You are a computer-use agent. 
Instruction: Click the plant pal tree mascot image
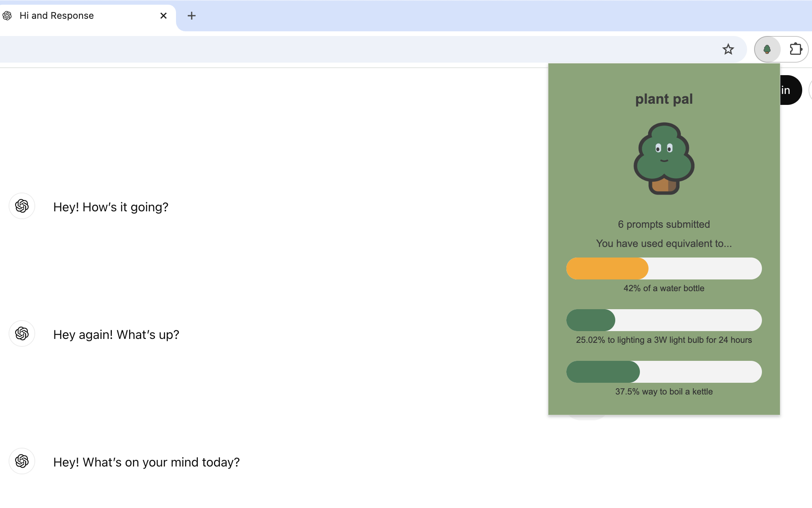pos(664,159)
